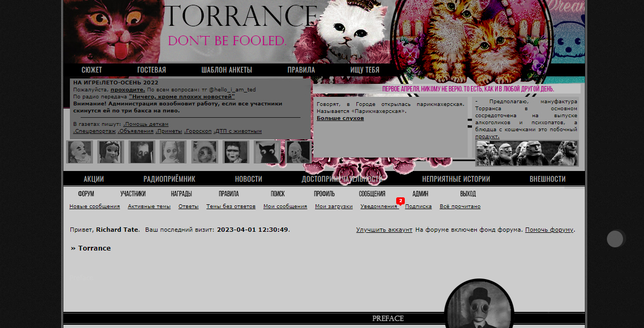Open the Pierrot clown mask avatar thumbnail

[x=80, y=152]
